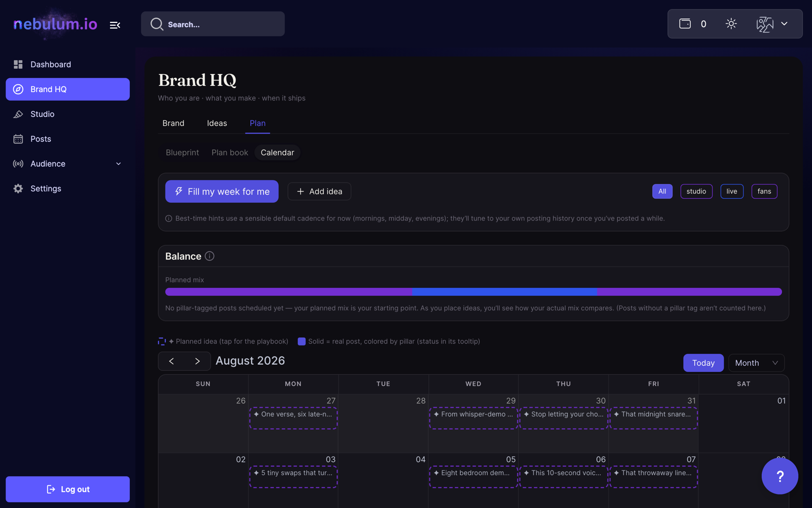Open idea '5 tiny swaps that tur...'
This screenshot has width=812, height=508.
click(293, 477)
